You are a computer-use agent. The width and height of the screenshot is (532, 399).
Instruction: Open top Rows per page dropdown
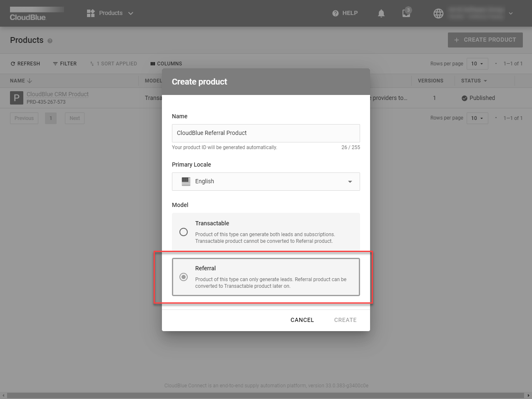coord(477,64)
